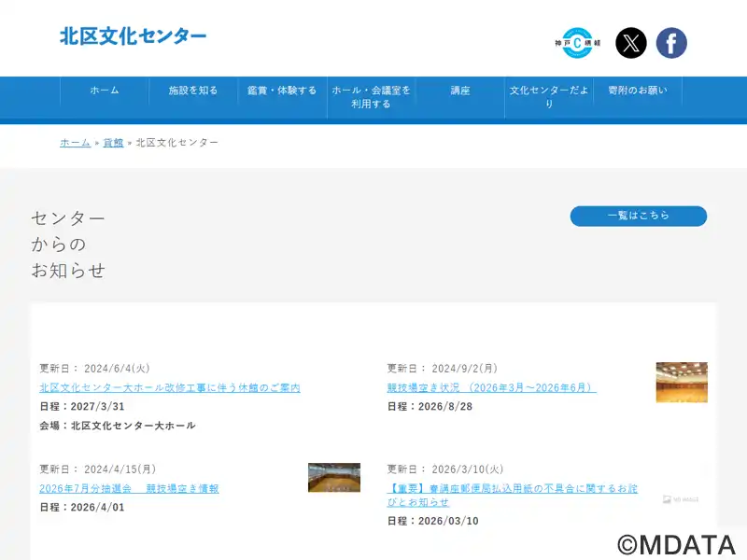
Task: Click the ホーム breadcrumb link
Action: [76, 143]
